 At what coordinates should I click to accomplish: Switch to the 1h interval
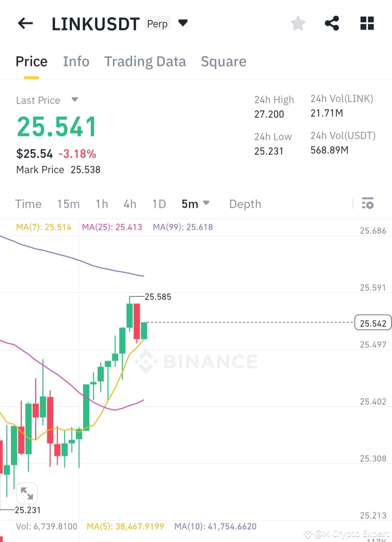click(102, 204)
